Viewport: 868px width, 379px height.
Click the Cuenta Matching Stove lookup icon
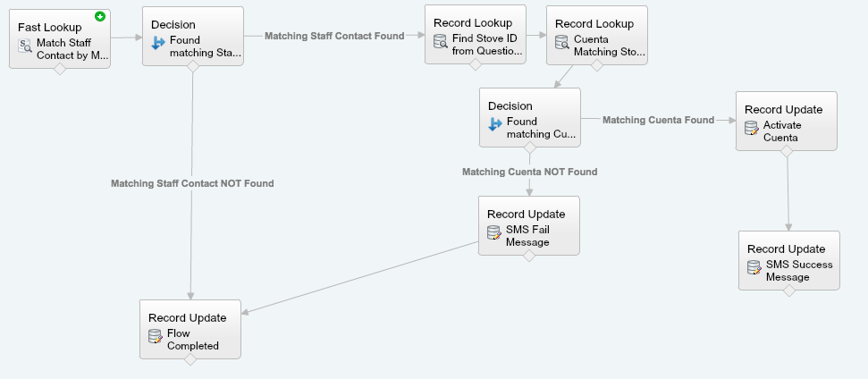point(562,44)
